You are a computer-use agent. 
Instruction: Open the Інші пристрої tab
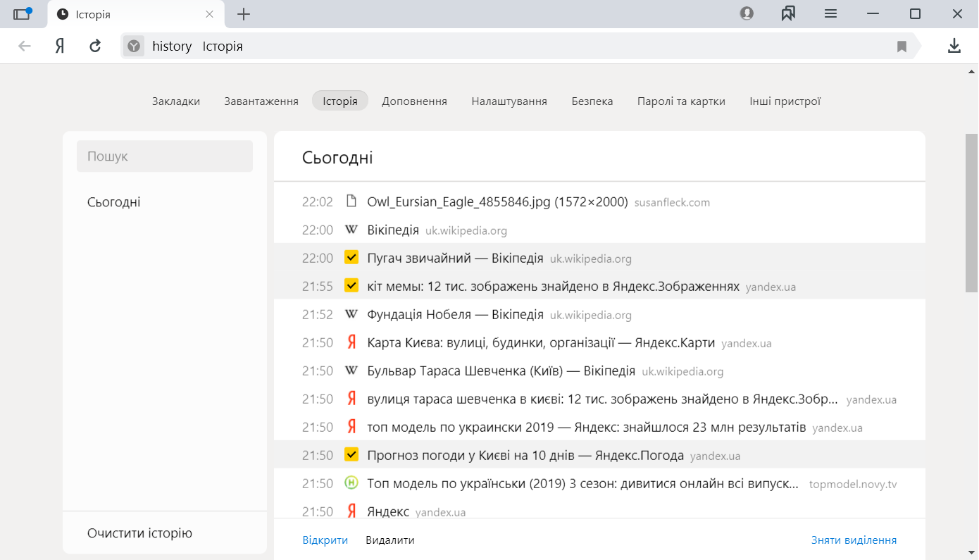785,101
